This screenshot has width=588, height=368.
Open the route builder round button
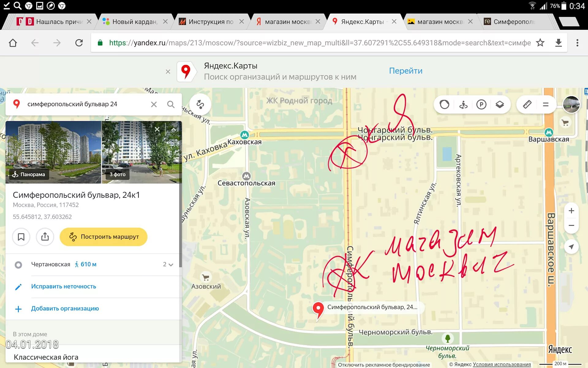point(200,104)
